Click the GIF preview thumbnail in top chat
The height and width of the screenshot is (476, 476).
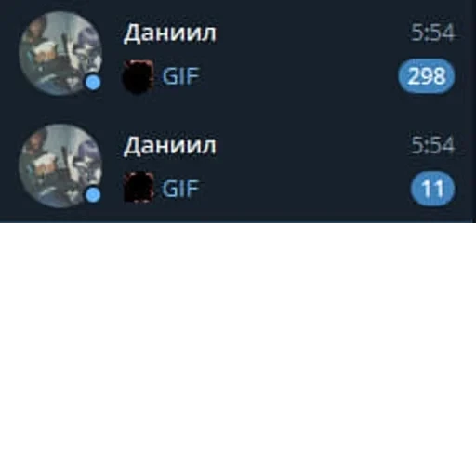click(139, 77)
